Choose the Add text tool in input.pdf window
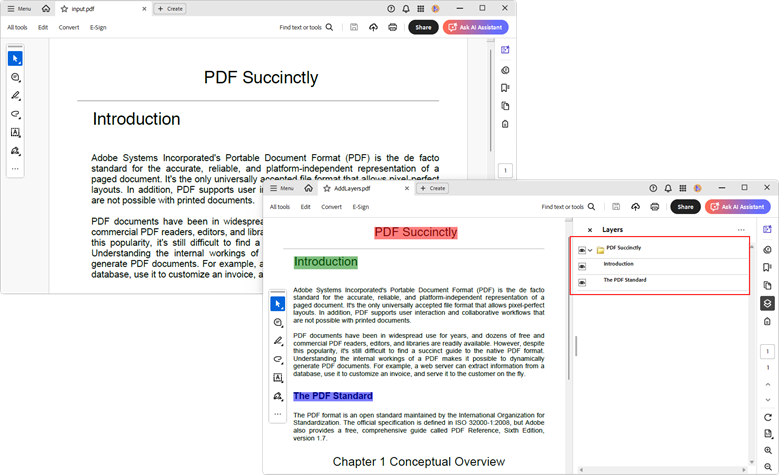Viewport: 779px width, 475px height. coord(15,132)
